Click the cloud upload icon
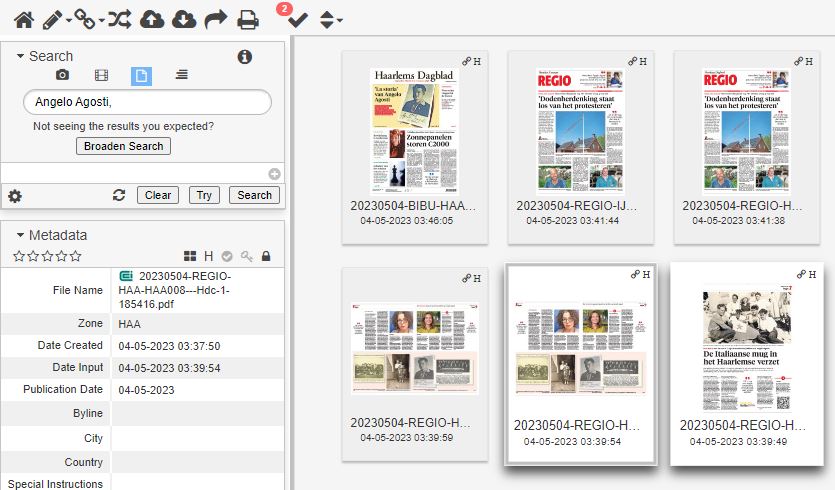This screenshot has width=835, height=490. 151,18
